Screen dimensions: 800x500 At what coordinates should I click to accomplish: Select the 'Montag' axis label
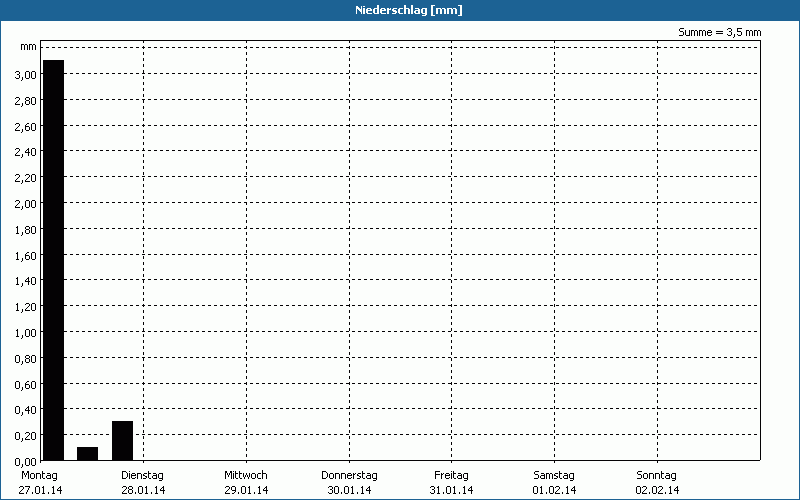click(39, 475)
